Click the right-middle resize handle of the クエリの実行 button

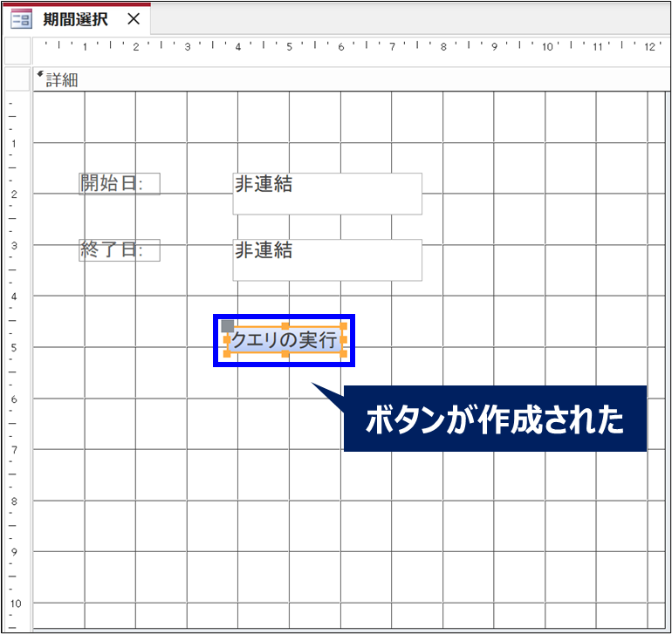coord(344,340)
